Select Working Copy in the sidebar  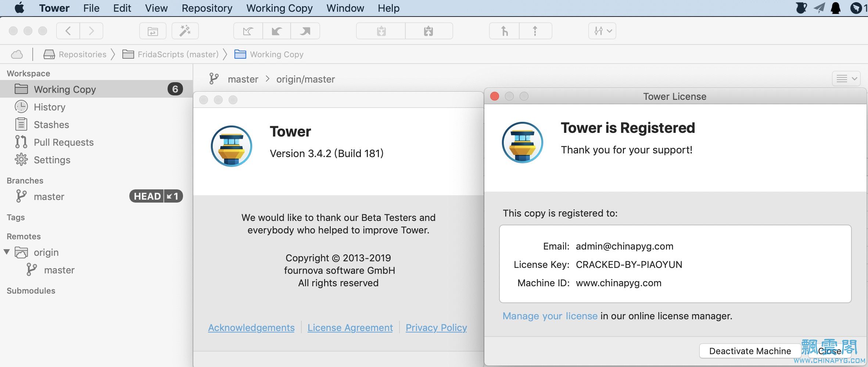(x=96, y=89)
